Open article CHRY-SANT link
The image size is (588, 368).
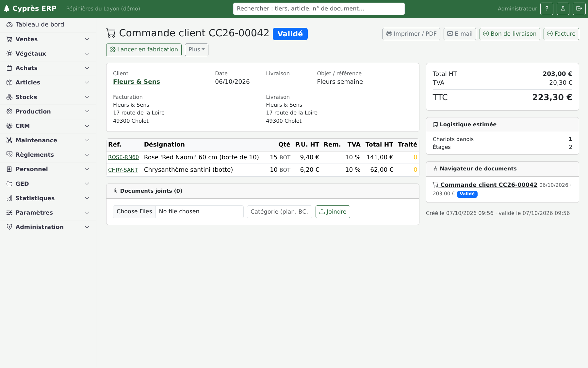(123, 170)
